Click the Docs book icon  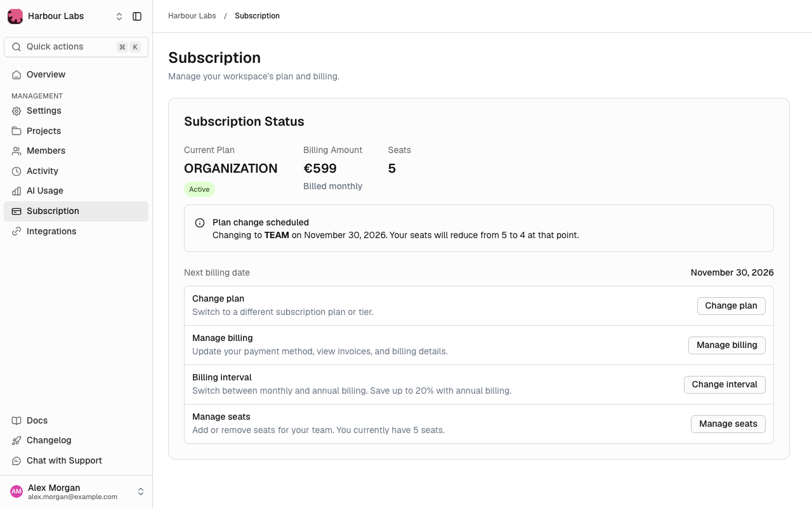click(x=16, y=421)
